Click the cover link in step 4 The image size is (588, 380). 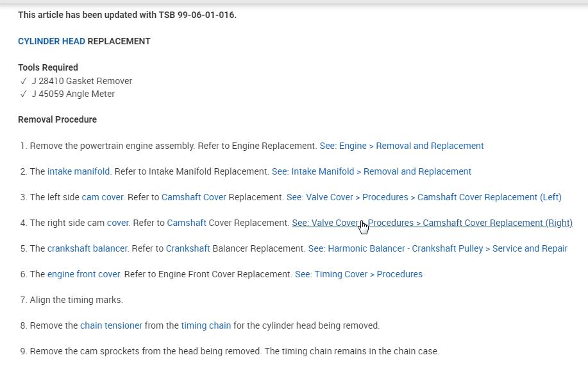tap(118, 223)
